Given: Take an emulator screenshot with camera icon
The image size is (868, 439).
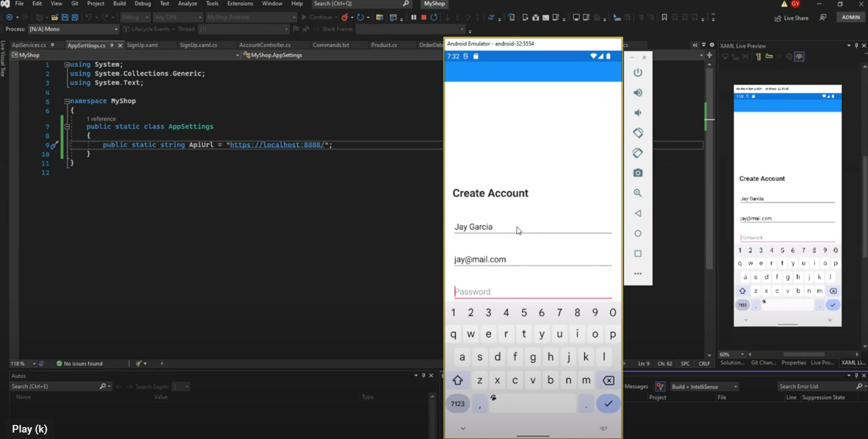Looking at the screenshot, I should tap(638, 173).
